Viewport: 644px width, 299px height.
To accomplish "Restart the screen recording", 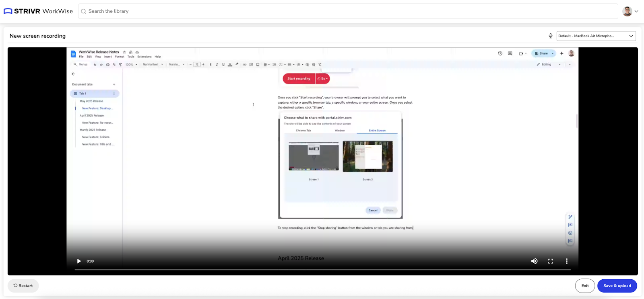I will click(23, 286).
